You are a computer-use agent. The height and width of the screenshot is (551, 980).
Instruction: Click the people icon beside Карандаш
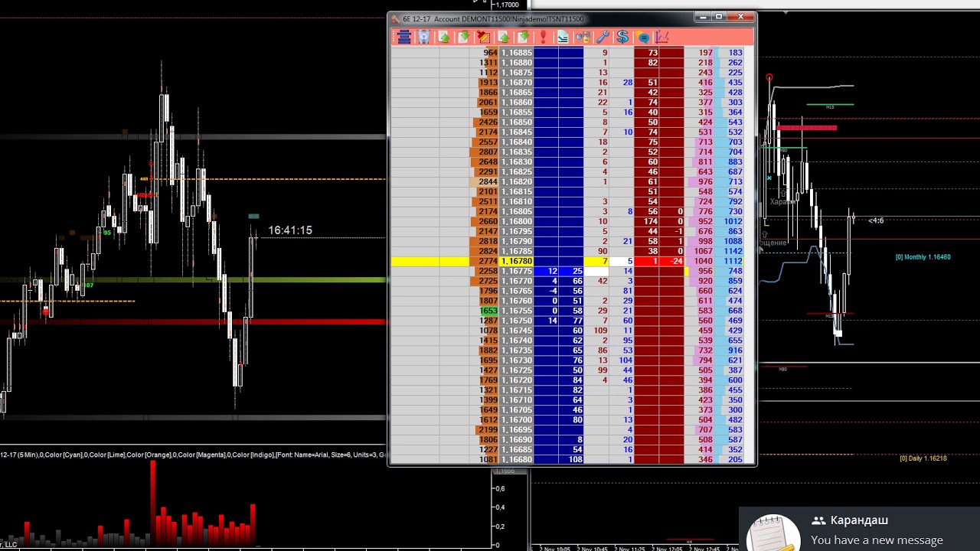[818, 520]
